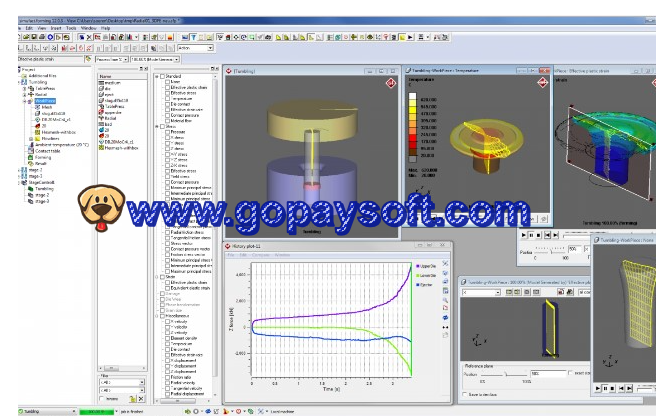Click the X icon in bottom-left file panel
The image size is (656, 416).
point(141,399)
